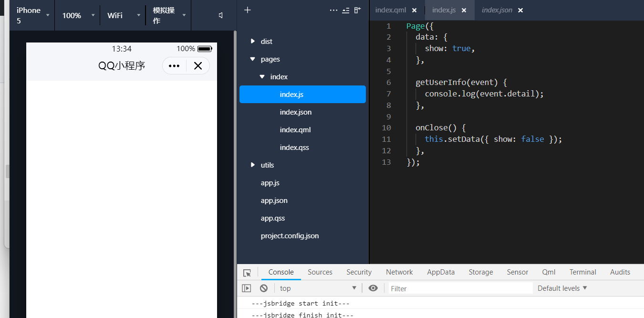Open the Sensor devtools tab
The width and height of the screenshot is (644, 318).
pos(518,272)
